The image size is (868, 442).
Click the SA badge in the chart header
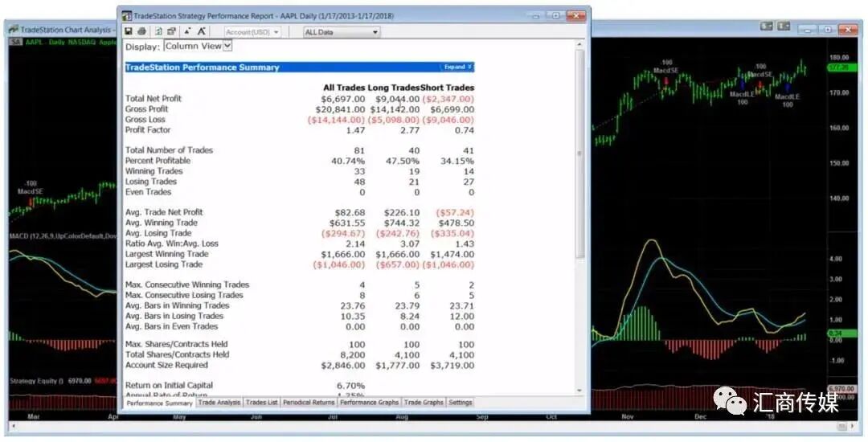(x=15, y=42)
